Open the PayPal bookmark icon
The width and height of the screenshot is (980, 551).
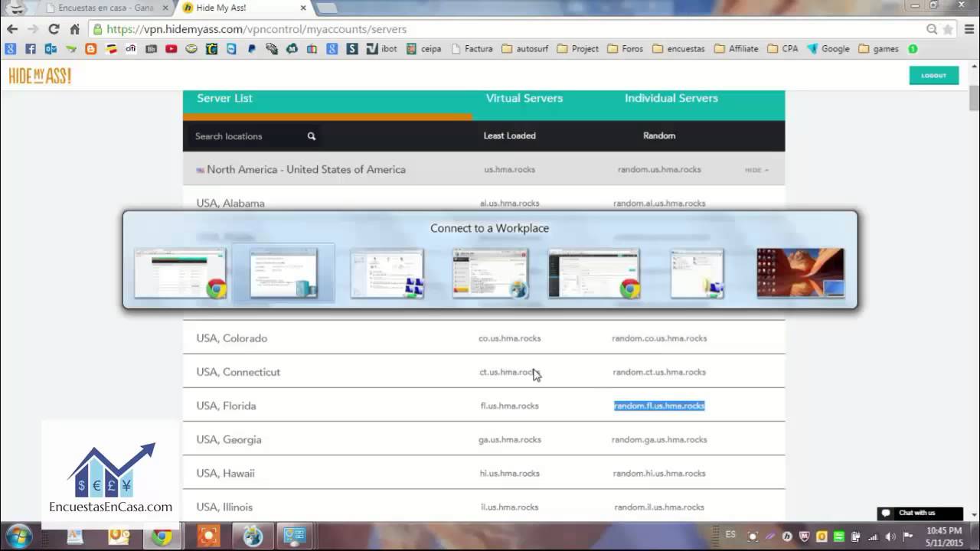pos(251,48)
